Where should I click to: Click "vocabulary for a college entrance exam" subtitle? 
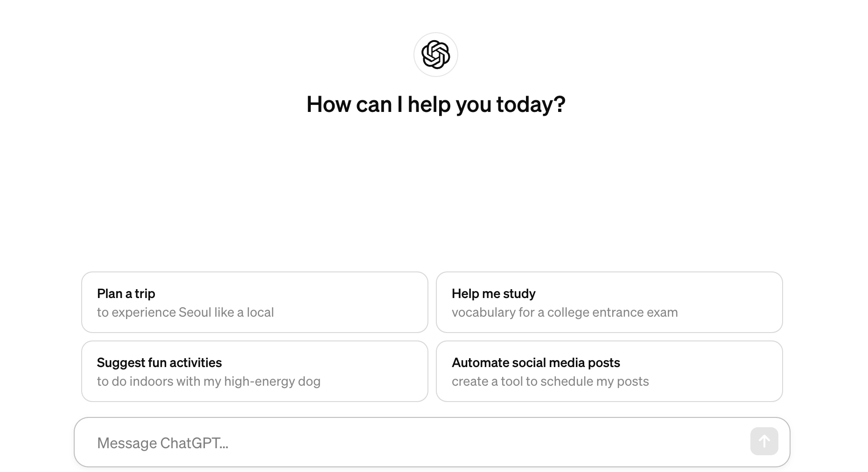tap(565, 312)
